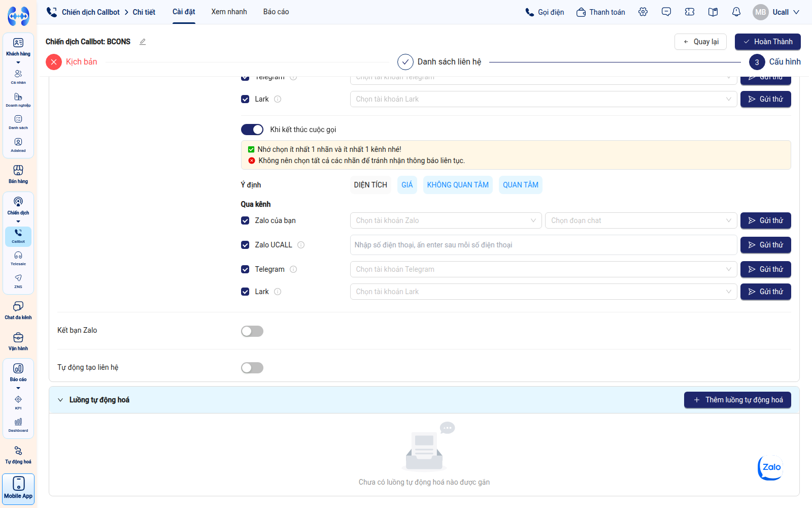Select KHÔNG QUAN TÂM intent tag
Viewport: 812px width, 508px height.
coord(458,185)
